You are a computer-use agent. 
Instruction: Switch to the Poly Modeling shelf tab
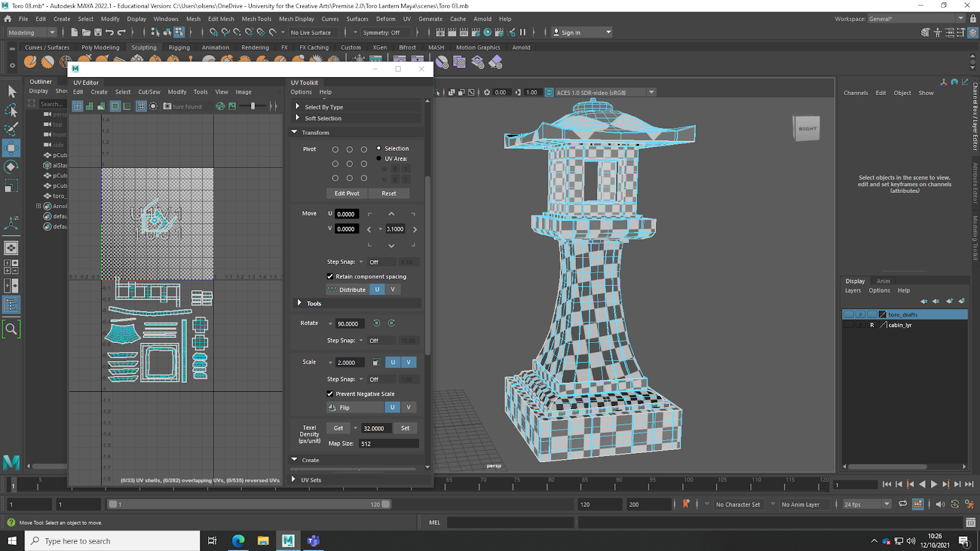click(100, 47)
